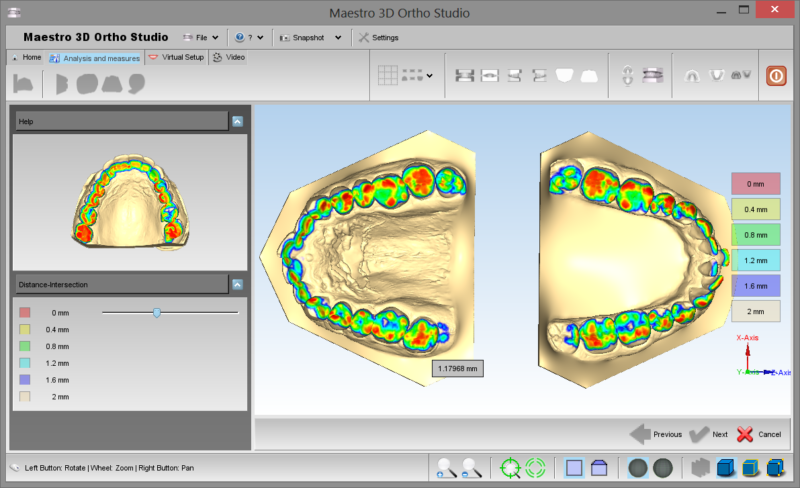
Task: Click the gray stacked-blocks icon
Action: [x=701, y=468]
